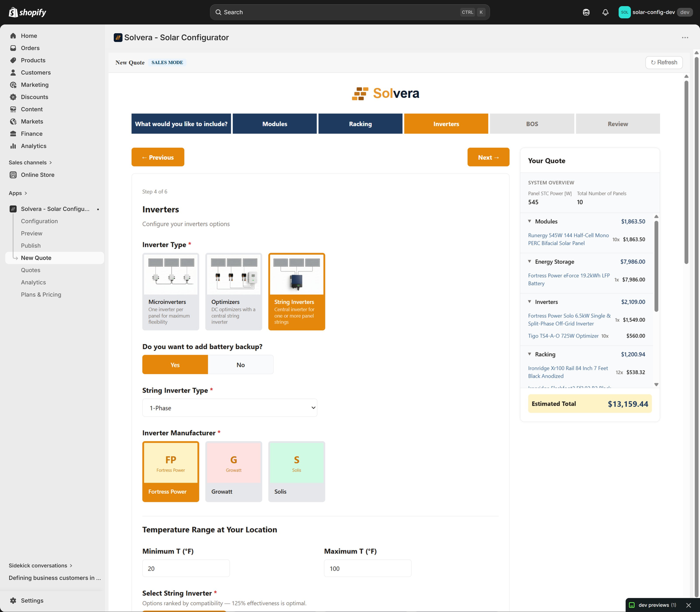Open the Tigo TS4-A-O 725W Optimizer link
The width and height of the screenshot is (700, 612).
(x=563, y=336)
